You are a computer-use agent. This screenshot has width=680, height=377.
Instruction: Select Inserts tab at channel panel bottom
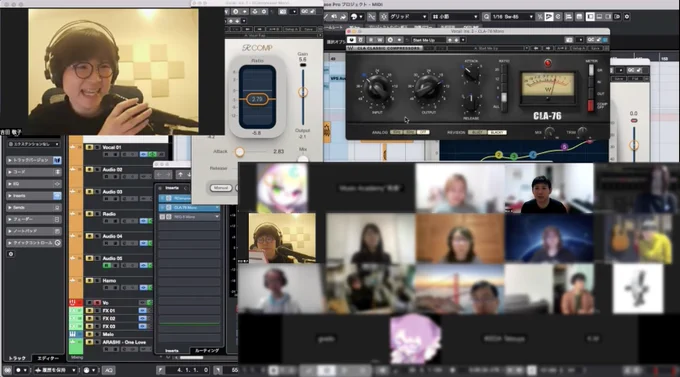[172, 351]
